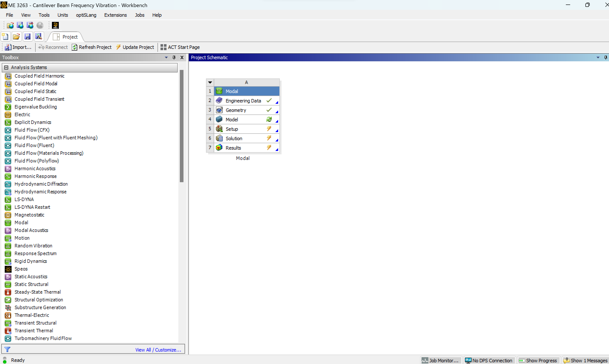Click the Save Project toolbar icon
The width and height of the screenshot is (609, 364).
27,36
